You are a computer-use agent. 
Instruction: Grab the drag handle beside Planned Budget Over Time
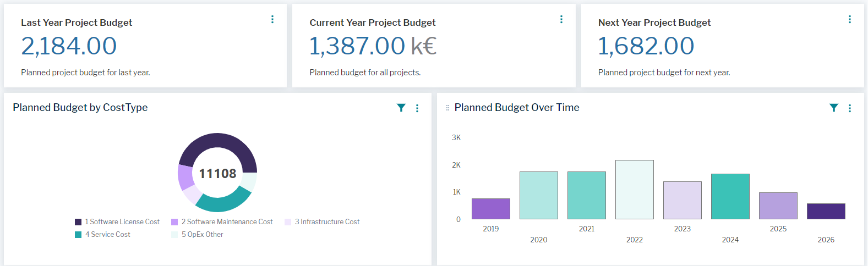447,108
